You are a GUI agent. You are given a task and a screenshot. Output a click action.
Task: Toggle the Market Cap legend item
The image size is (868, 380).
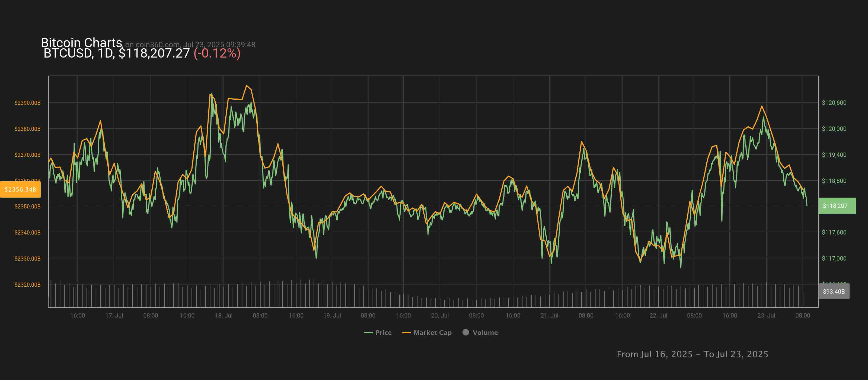[427, 332]
